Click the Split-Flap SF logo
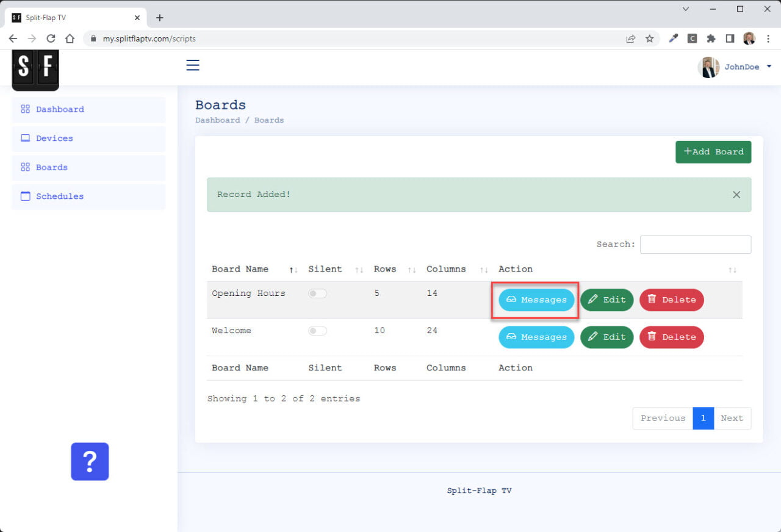Screen dimensions: 781x532 [35, 68]
